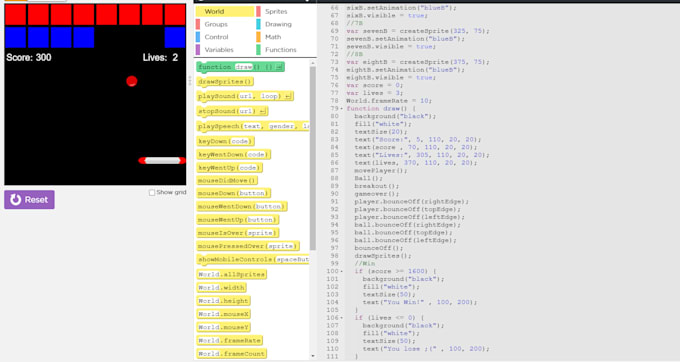The width and height of the screenshot is (680, 362).
Task: Click the 'gameover();' code line
Action: [377, 194]
